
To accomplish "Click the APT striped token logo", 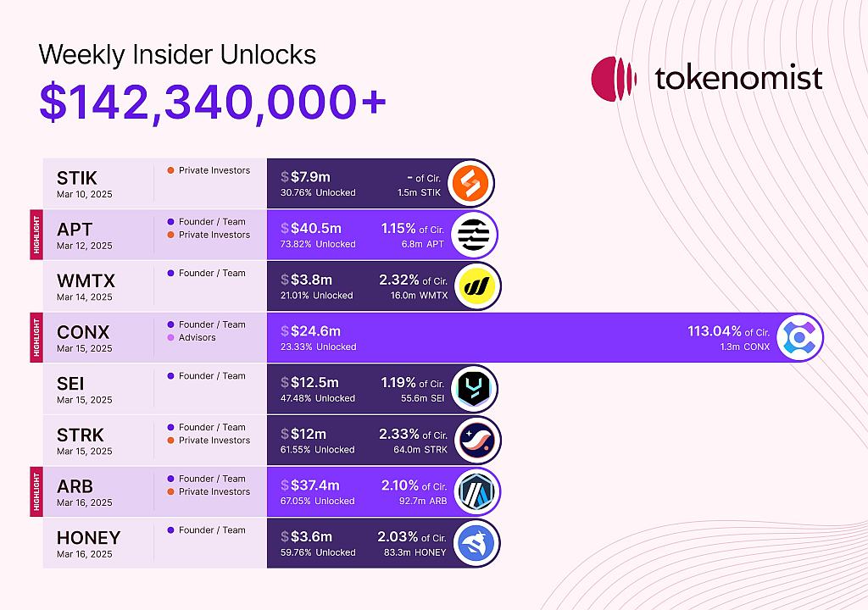I will click(x=473, y=235).
